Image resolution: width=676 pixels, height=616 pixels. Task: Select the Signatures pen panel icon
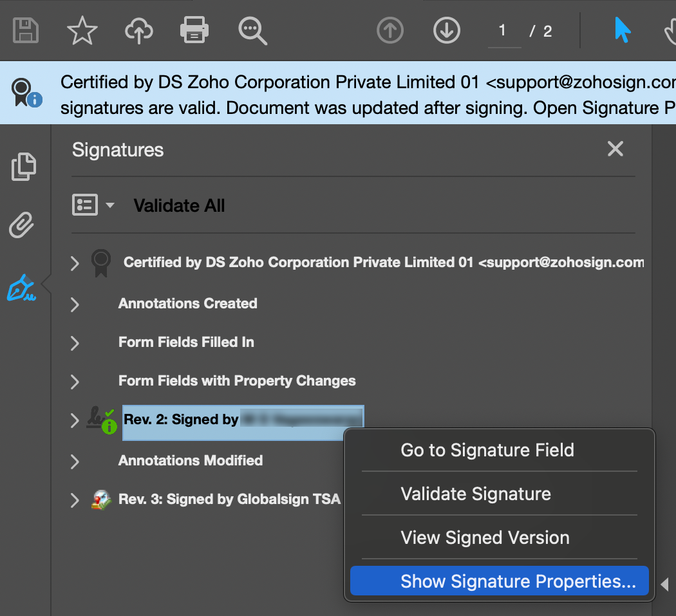[21, 288]
